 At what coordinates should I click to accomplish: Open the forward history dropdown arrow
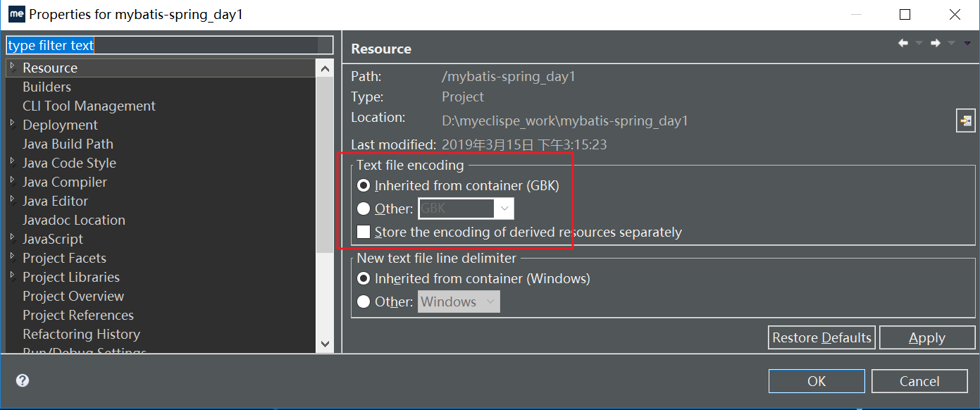click(x=951, y=43)
